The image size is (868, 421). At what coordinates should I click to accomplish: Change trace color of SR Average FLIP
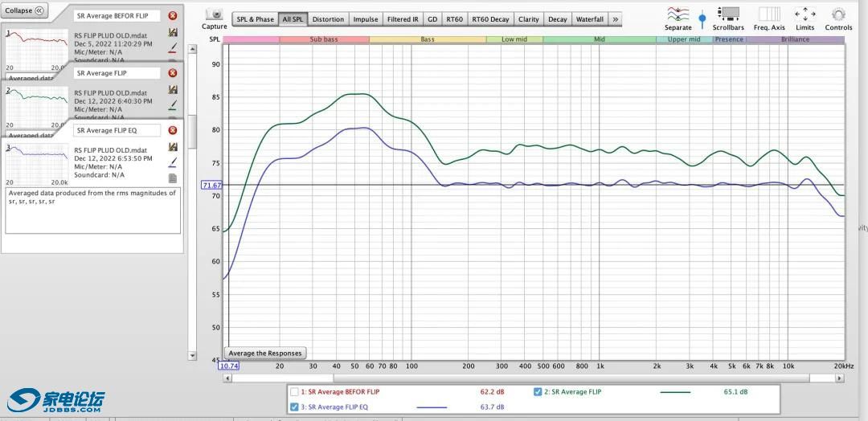pyautogui.click(x=173, y=104)
